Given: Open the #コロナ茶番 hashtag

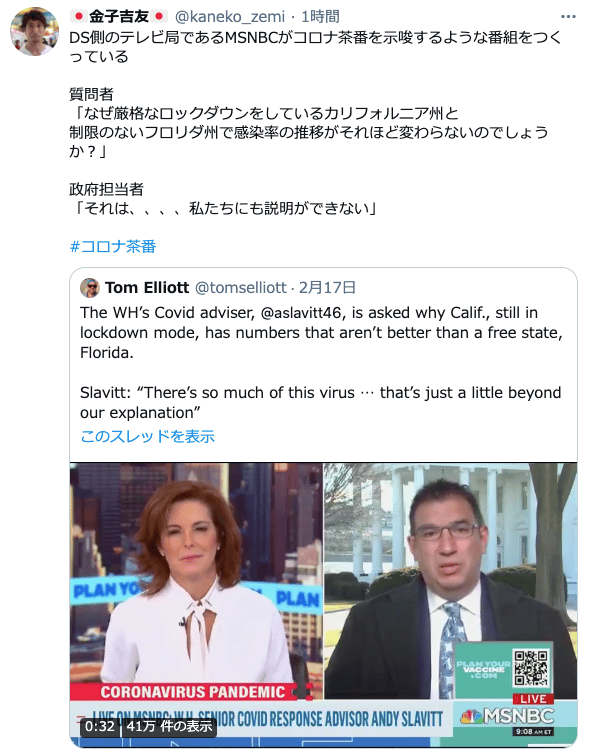Looking at the screenshot, I should 113,246.
